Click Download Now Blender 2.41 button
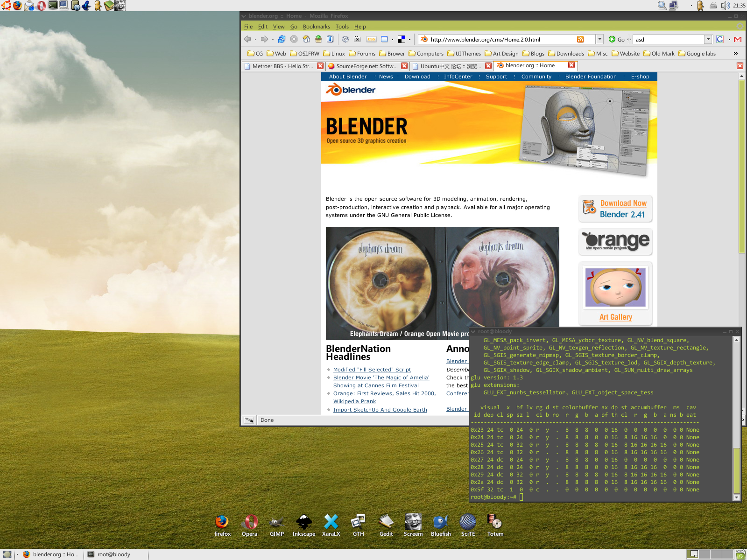747x560 pixels. [x=615, y=209]
